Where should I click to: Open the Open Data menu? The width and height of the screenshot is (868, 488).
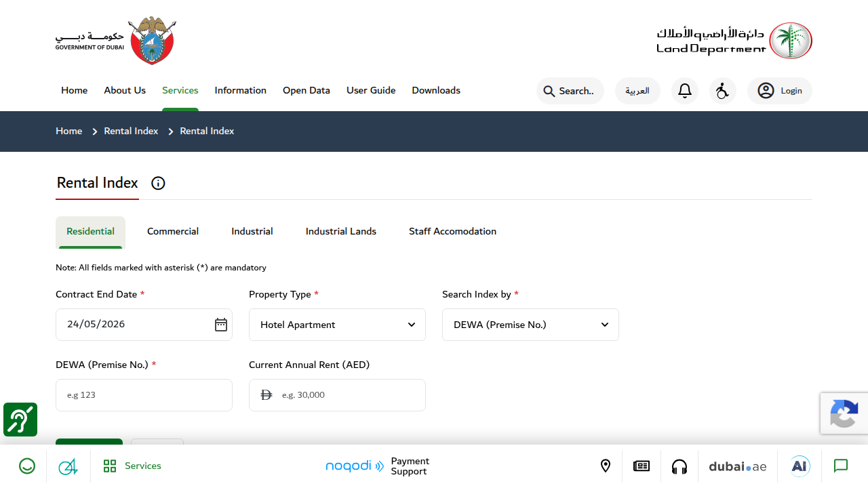click(x=307, y=91)
